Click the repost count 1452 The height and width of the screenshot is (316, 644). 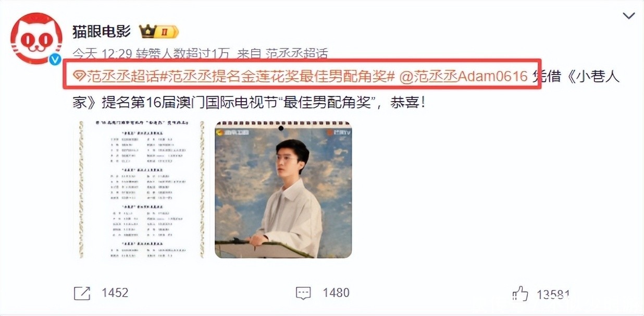115,293
